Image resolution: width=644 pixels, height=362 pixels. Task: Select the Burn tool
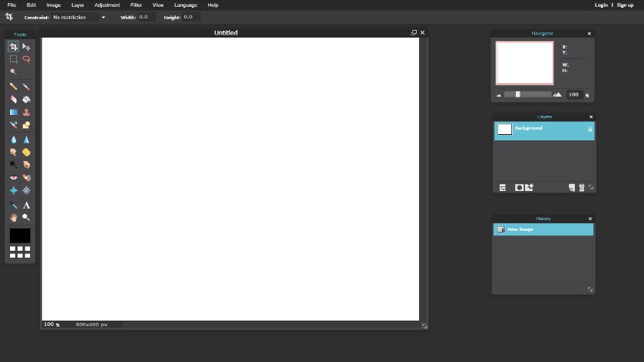coord(26,165)
